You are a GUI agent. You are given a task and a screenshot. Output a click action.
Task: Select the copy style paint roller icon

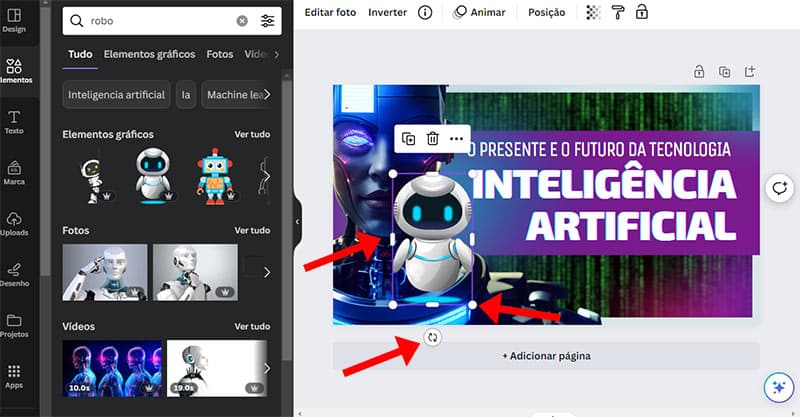(618, 12)
